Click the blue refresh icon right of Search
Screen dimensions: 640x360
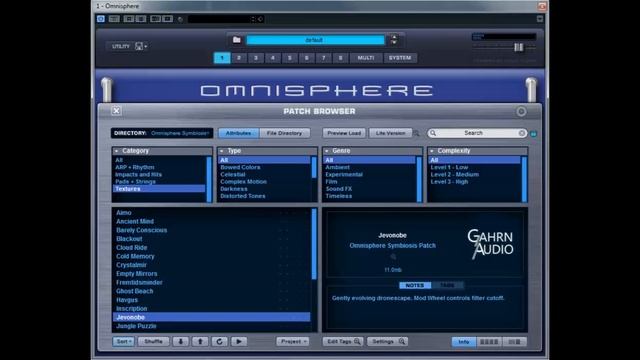533,133
